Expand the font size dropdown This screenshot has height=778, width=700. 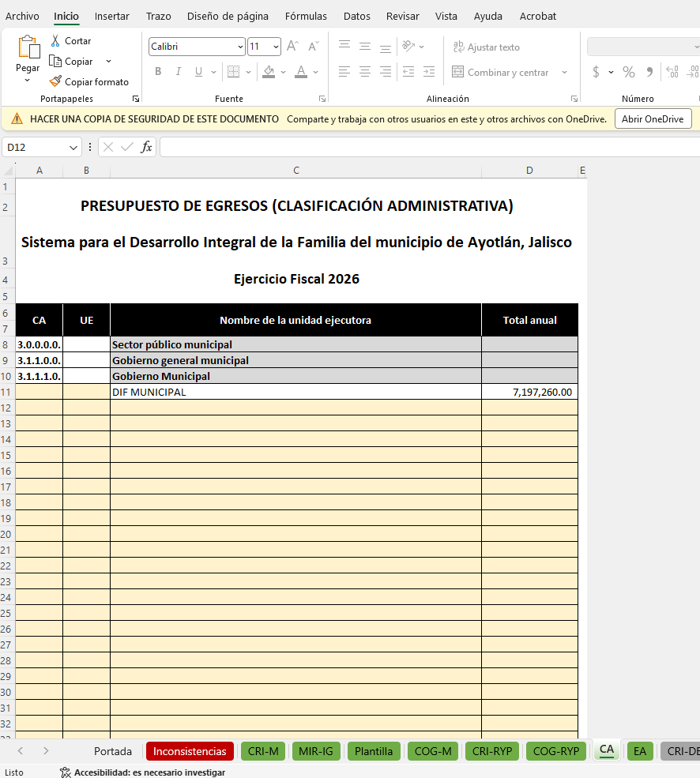276,47
